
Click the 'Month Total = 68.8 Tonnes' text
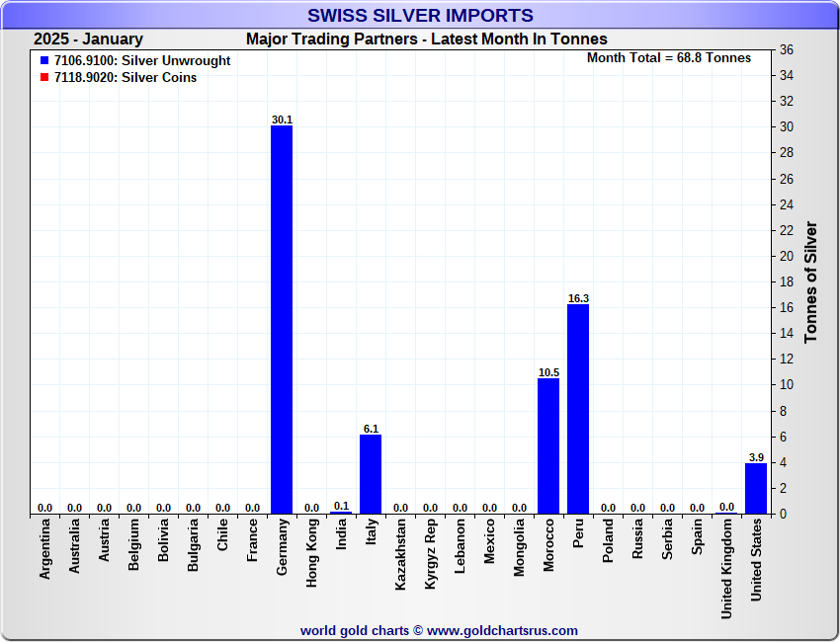pyautogui.click(x=668, y=58)
